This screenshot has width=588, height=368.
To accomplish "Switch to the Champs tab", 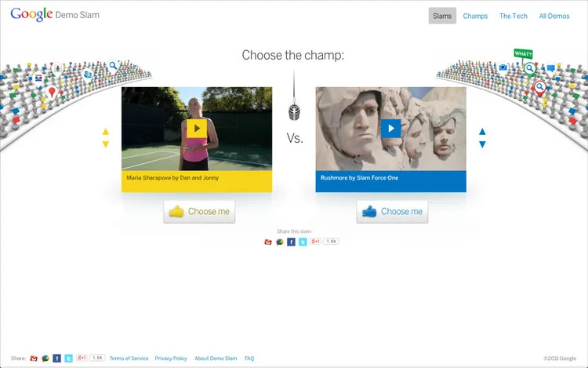I will (x=475, y=16).
